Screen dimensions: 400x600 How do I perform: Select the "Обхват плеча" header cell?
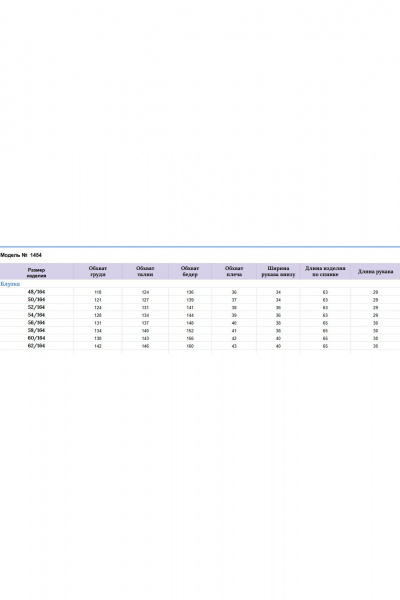234,271
